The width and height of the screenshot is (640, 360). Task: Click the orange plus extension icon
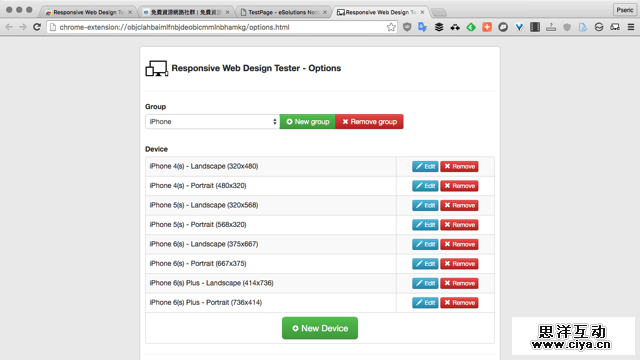[487, 27]
